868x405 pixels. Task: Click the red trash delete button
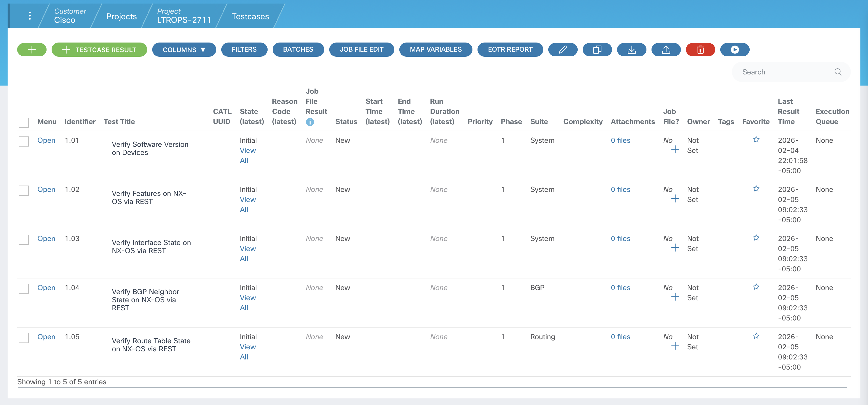(x=700, y=50)
